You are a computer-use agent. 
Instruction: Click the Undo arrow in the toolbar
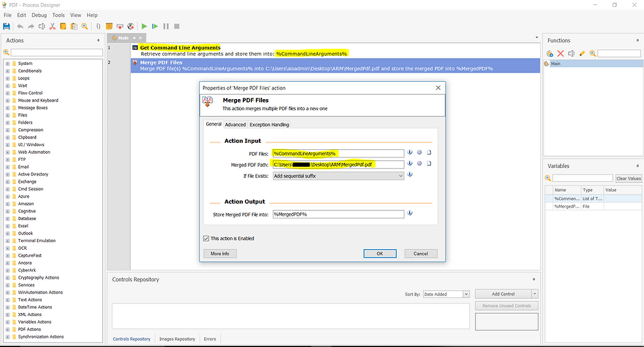click(20, 26)
